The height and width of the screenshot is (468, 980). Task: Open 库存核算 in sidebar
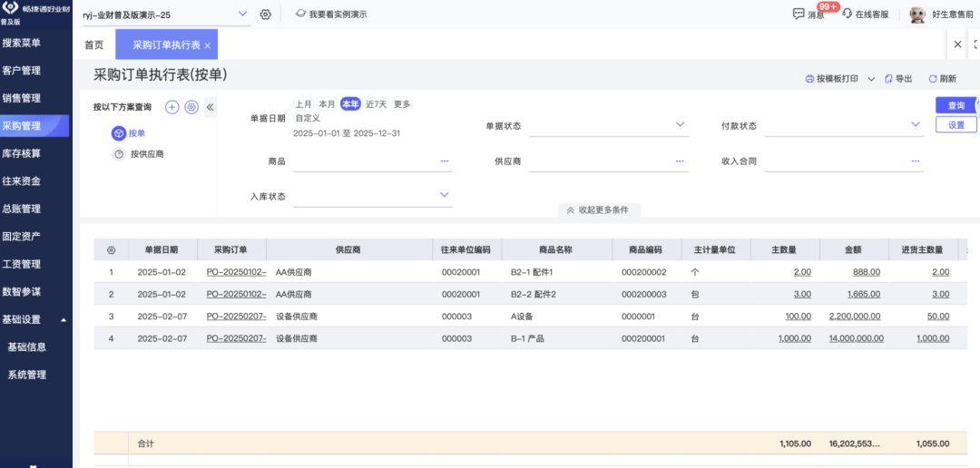21,153
